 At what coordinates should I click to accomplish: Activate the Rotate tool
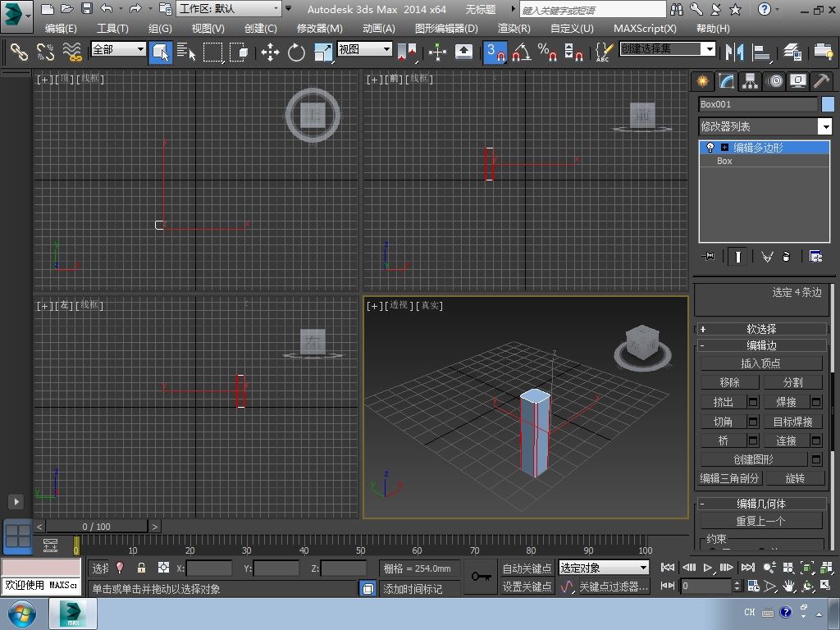(x=296, y=52)
